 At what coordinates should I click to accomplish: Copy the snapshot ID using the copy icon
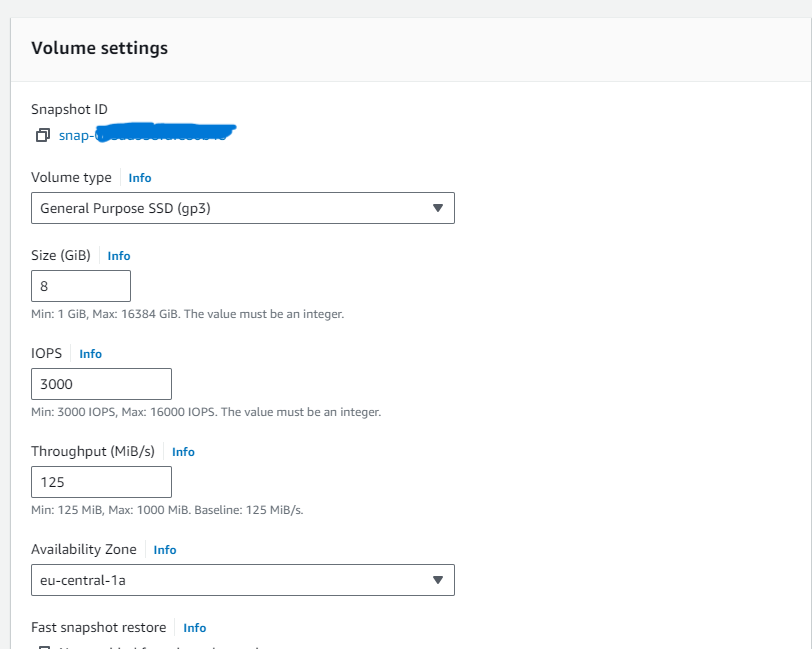(x=42, y=135)
